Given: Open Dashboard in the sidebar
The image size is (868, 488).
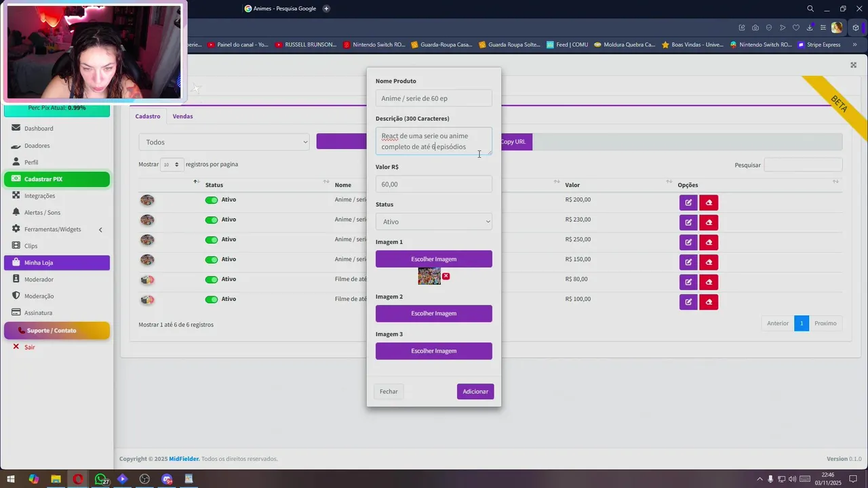Looking at the screenshot, I should (x=39, y=128).
